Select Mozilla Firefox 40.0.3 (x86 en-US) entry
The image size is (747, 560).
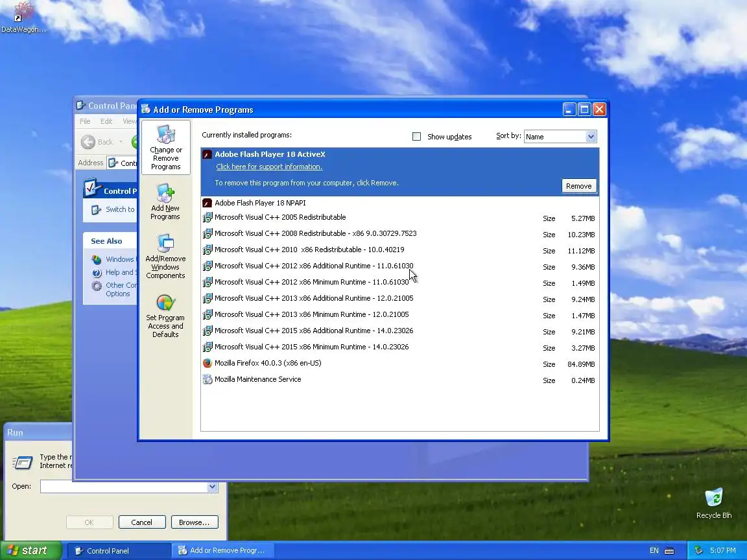click(400, 364)
